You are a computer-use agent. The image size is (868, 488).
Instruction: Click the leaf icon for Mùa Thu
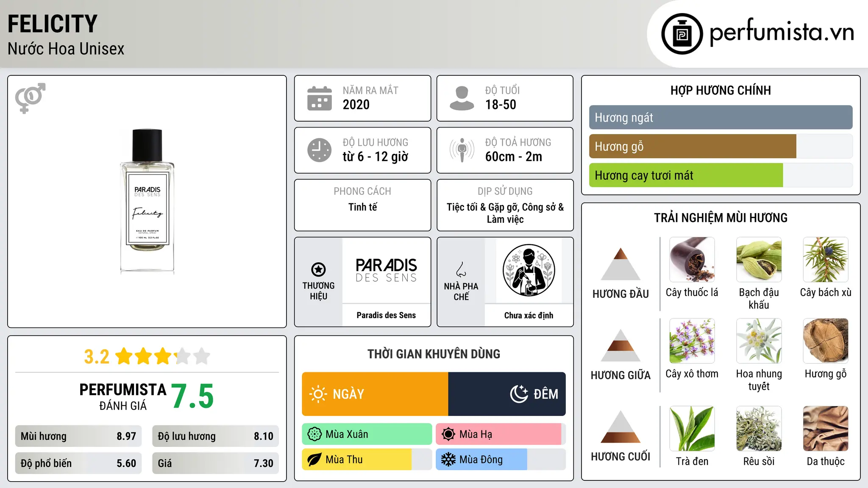pos(314,460)
